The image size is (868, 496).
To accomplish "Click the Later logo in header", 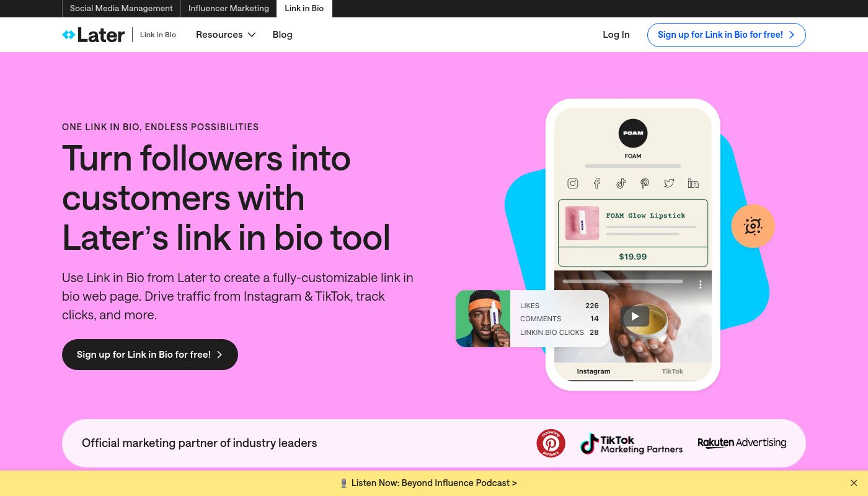I will point(94,35).
